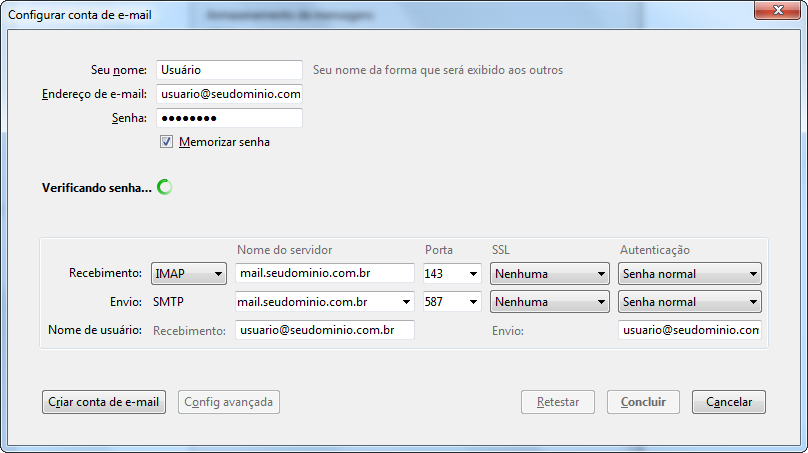808x453 pixels.
Task: Click Concluir to finish setup
Action: pyautogui.click(x=643, y=402)
